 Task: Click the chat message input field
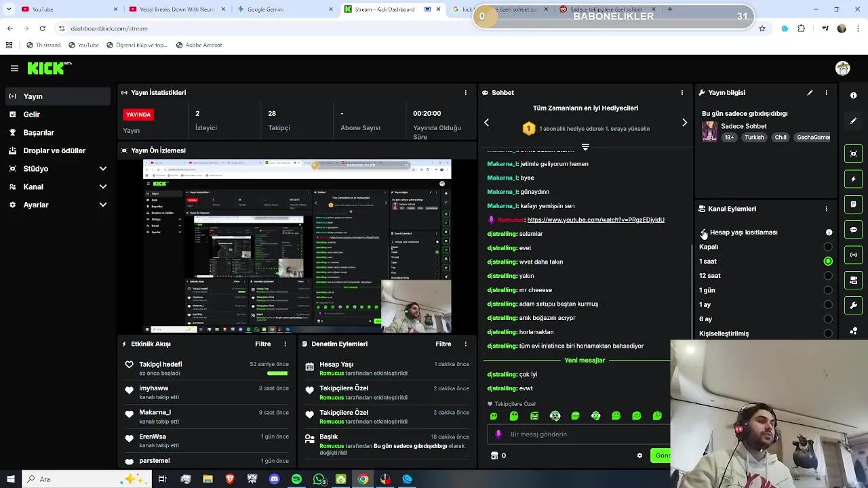point(578,434)
